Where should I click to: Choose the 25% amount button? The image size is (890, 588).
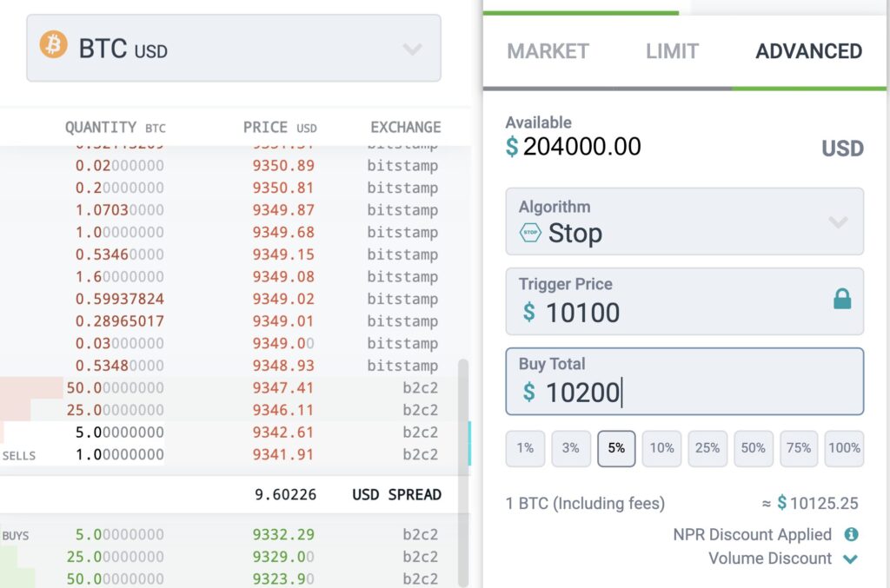pos(707,448)
